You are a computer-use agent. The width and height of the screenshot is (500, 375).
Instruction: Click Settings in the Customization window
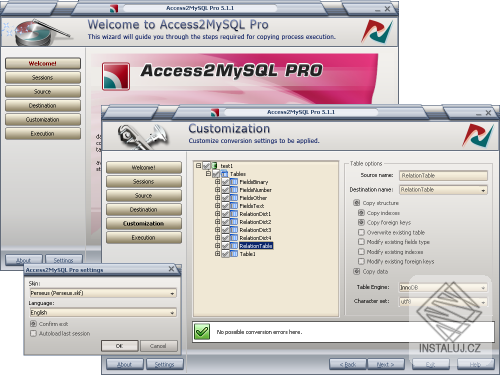coord(165,364)
